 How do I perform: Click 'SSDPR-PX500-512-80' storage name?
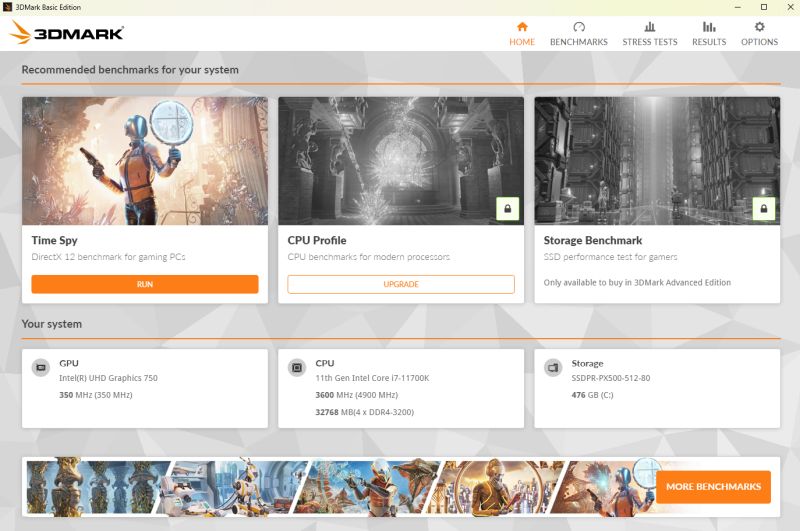(611, 378)
